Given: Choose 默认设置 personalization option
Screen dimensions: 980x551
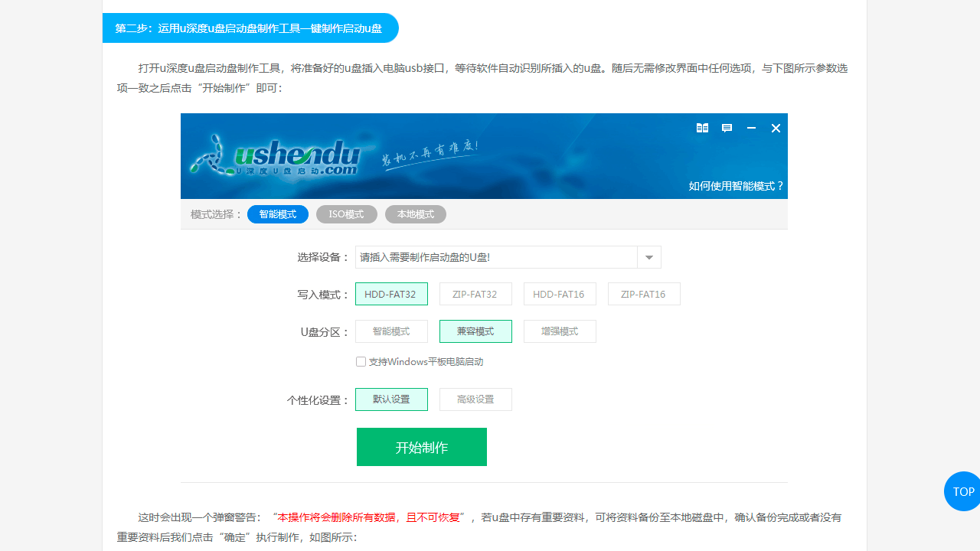Looking at the screenshot, I should click(x=391, y=399).
